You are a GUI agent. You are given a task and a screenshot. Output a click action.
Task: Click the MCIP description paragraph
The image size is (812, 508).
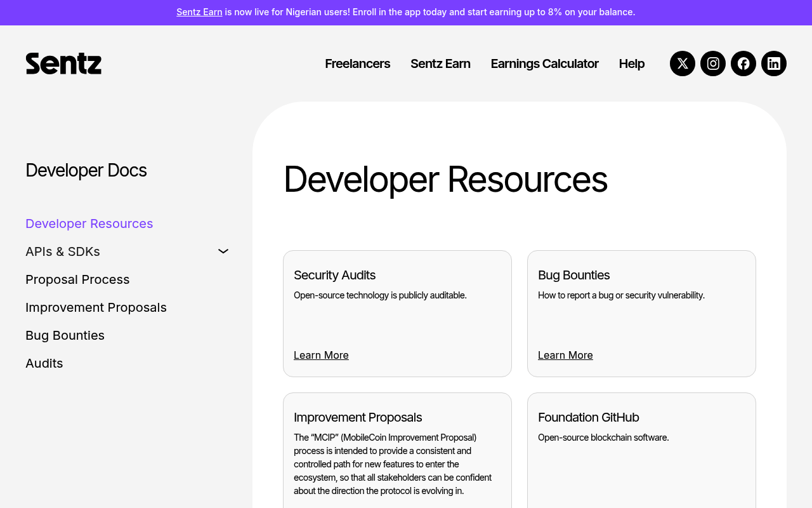[393, 464]
